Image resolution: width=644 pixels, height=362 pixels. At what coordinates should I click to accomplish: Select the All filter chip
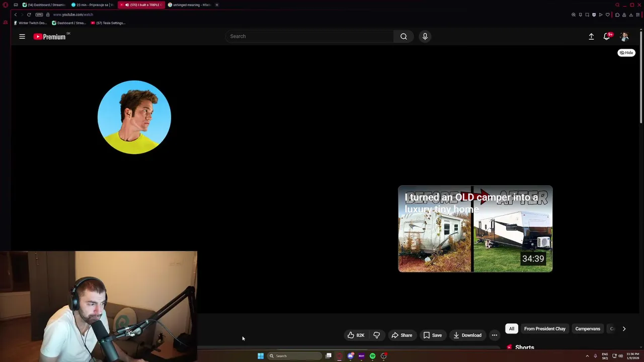(512, 329)
